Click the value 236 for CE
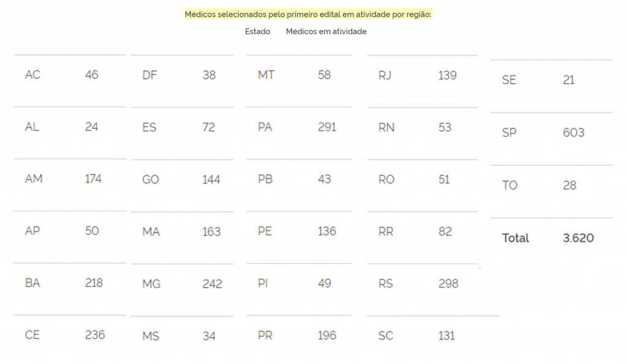Viewport: 627px width, 364px height. pyautogui.click(x=95, y=335)
